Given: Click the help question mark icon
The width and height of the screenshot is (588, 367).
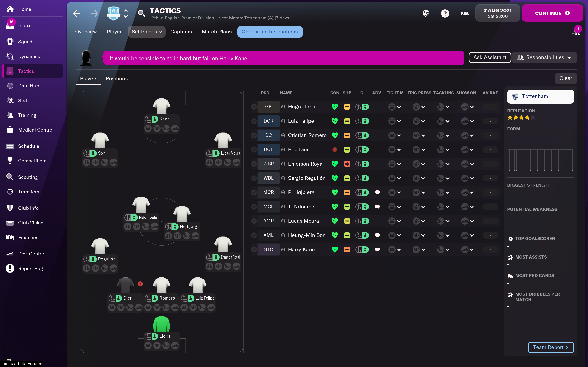Looking at the screenshot, I should (445, 13).
